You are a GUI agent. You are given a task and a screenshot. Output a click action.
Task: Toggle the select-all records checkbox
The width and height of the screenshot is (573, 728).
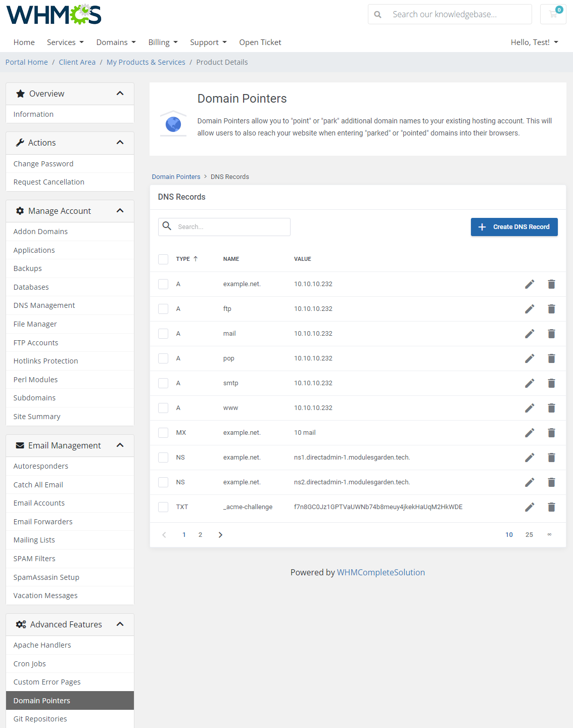(x=163, y=259)
